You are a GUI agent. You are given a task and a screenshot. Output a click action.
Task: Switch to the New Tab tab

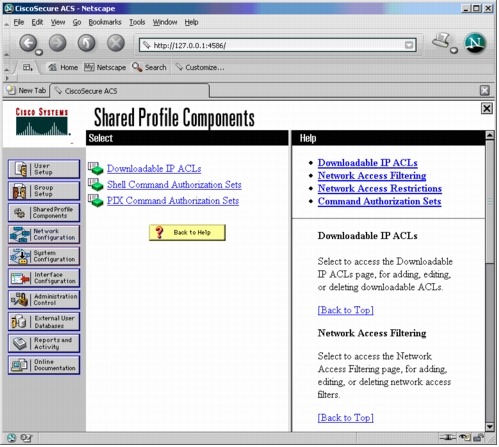point(27,91)
